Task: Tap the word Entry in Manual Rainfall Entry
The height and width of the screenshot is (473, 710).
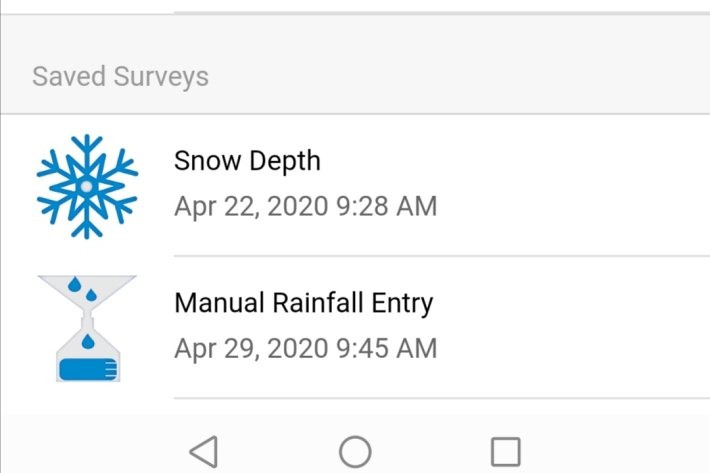Action: [406, 303]
